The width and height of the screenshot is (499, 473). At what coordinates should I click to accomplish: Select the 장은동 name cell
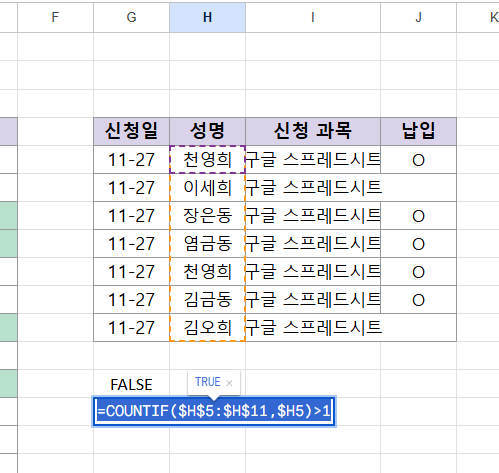(x=207, y=216)
